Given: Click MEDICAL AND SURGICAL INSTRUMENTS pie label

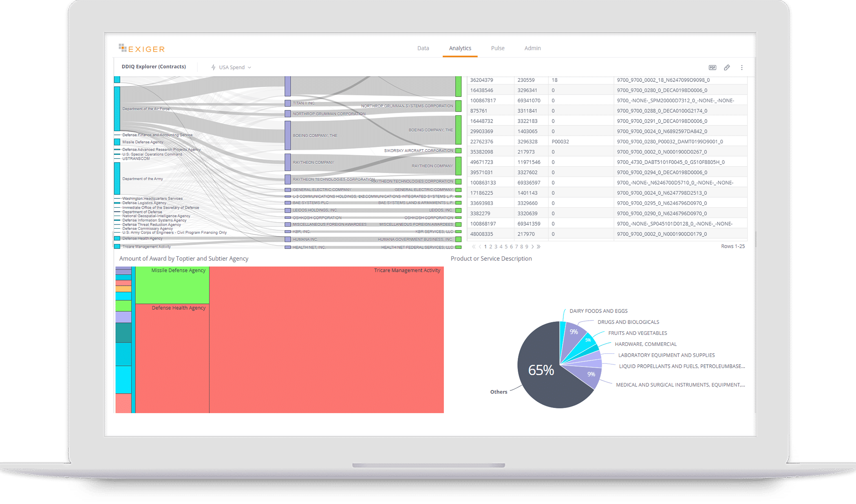Looking at the screenshot, I should [x=680, y=385].
